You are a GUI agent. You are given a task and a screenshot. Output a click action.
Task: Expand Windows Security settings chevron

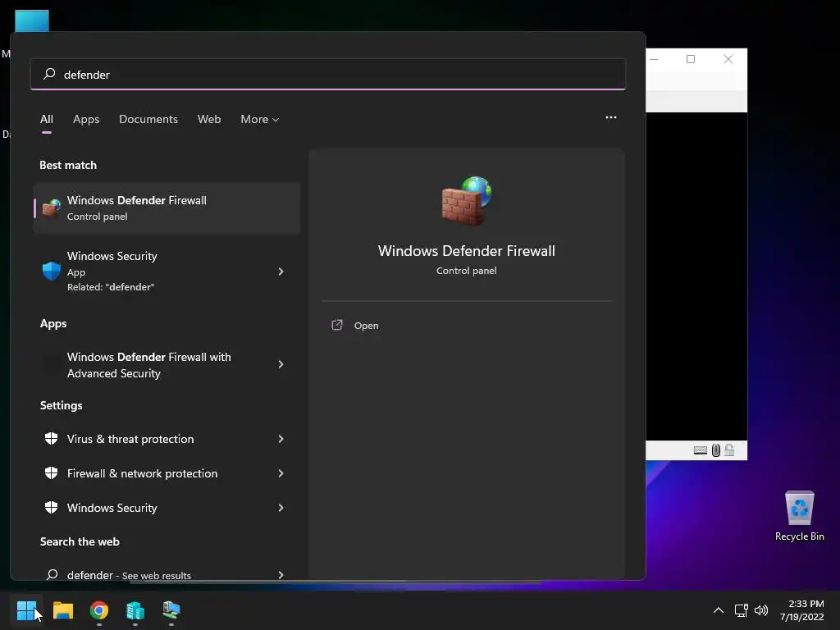[x=281, y=508]
